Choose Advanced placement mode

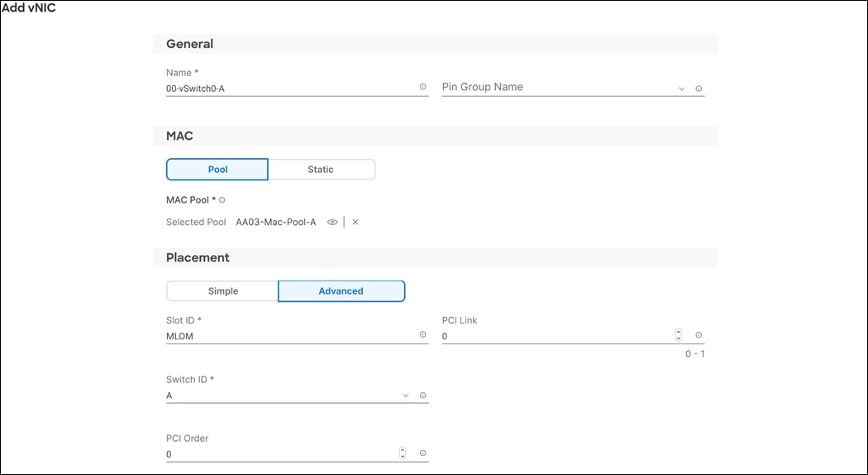(x=341, y=291)
